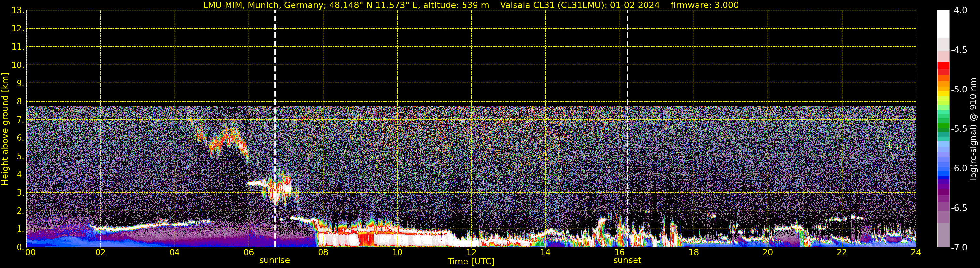Click the "7." tick on the height axis
This screenshot has height=268, width=980.
[20, 120]
